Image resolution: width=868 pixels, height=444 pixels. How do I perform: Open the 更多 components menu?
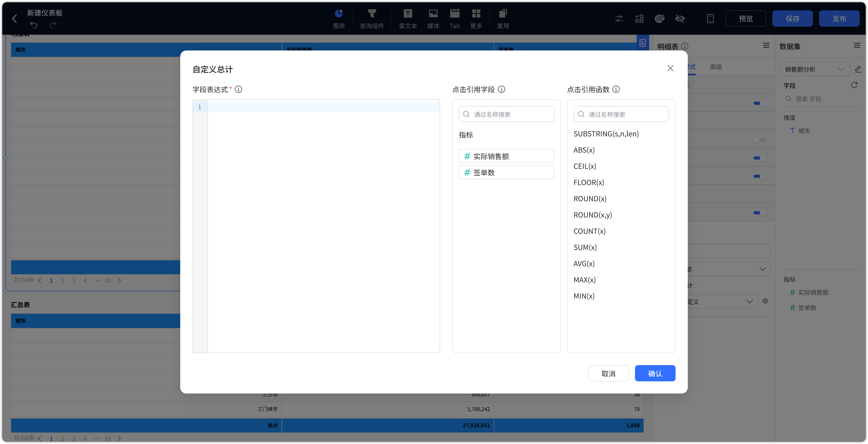(x=476, y=19)
